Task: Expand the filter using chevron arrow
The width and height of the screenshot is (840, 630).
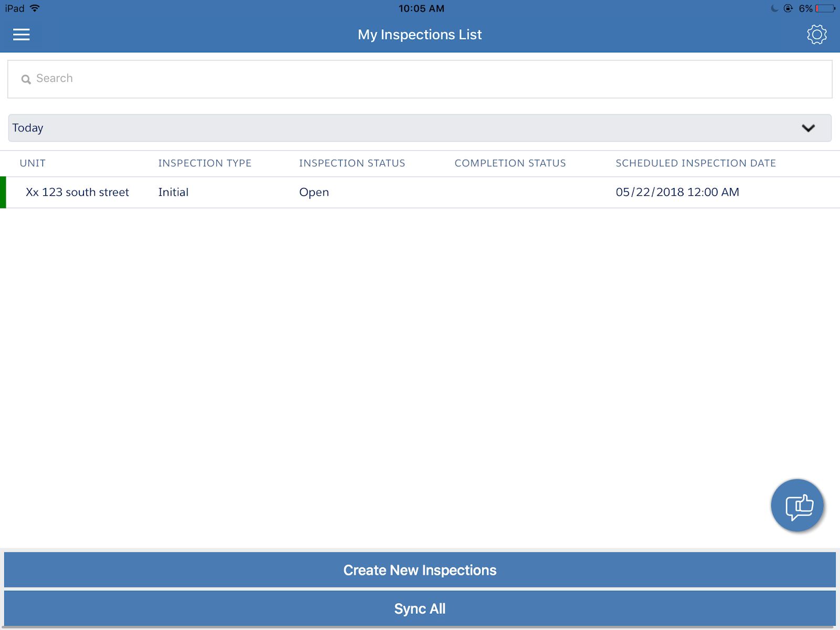Action: pos(808,128)
